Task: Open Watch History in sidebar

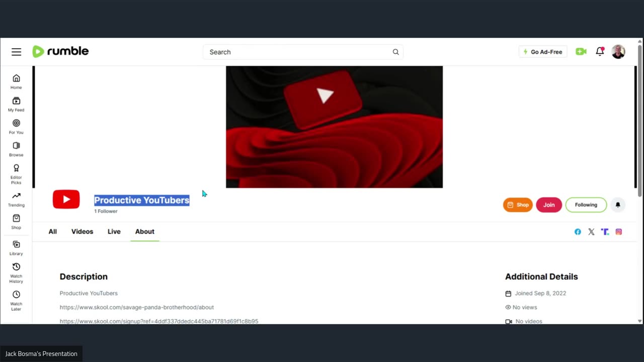Action: (x=16, y=273)
